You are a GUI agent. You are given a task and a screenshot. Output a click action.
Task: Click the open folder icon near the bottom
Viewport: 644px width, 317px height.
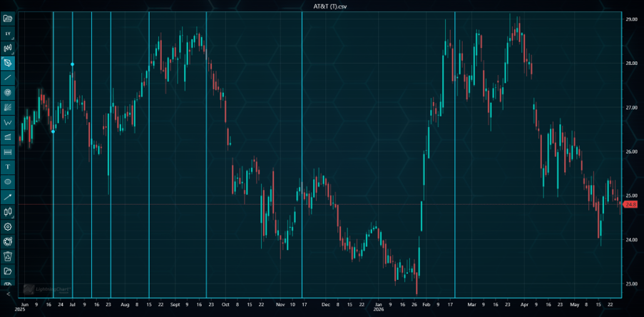(x=8, y=271)
